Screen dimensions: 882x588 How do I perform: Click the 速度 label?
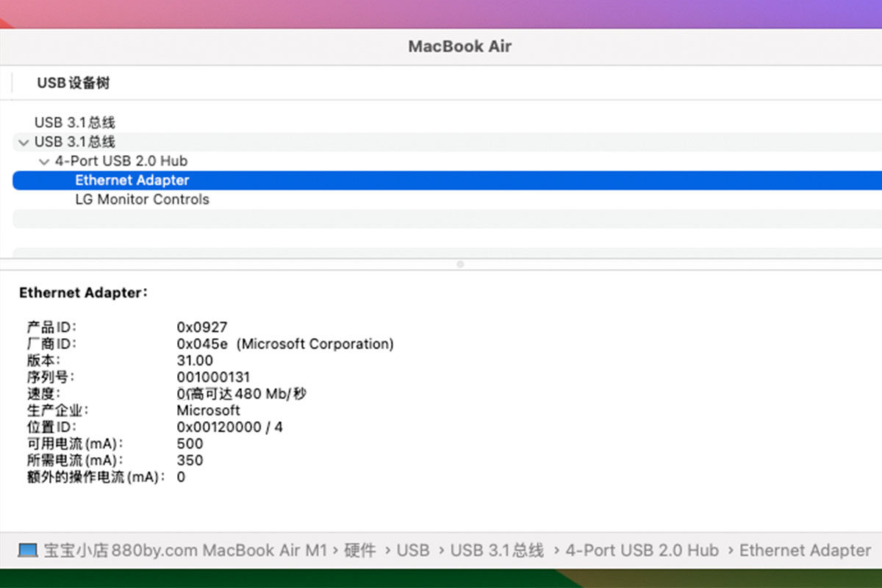[43, 394]
